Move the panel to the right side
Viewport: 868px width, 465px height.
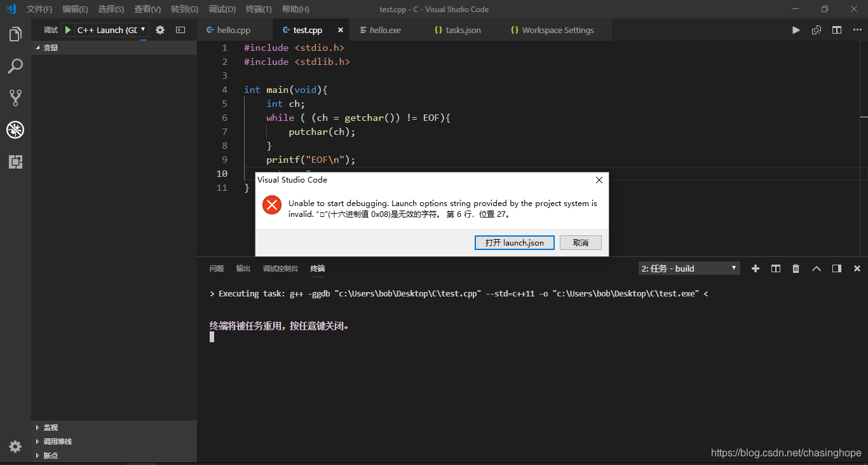837,268
